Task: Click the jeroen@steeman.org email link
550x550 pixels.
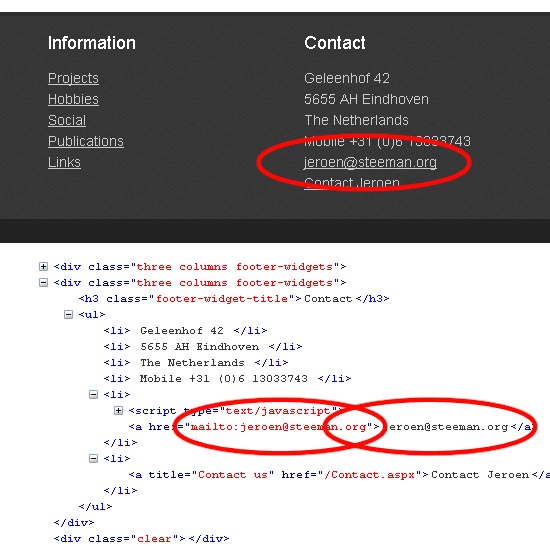Action: (x=370, y=162)
